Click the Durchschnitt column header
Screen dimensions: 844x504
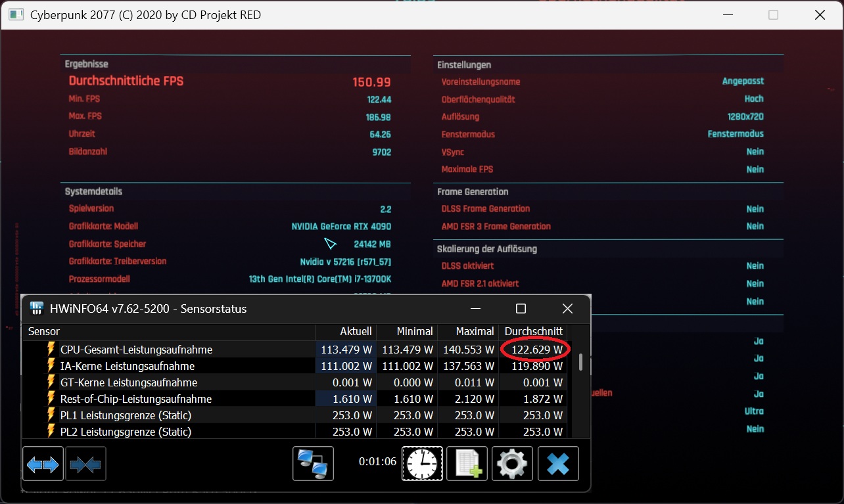pos(532,331)
